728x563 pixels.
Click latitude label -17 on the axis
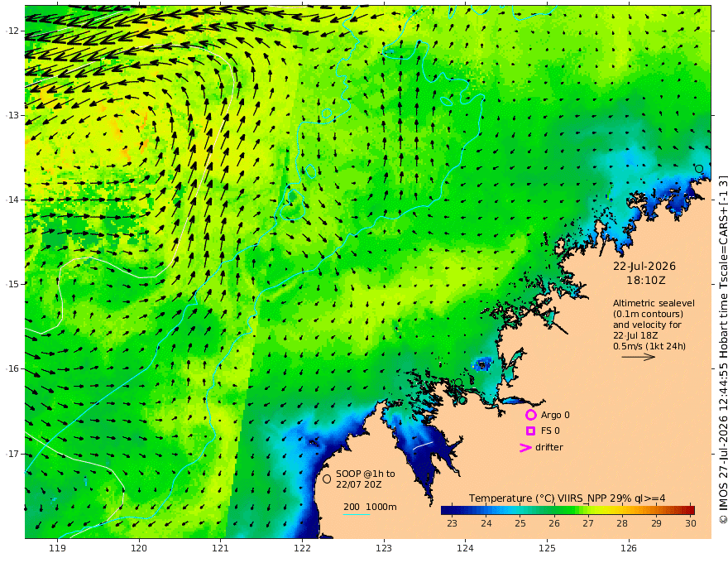click(12, 454)
